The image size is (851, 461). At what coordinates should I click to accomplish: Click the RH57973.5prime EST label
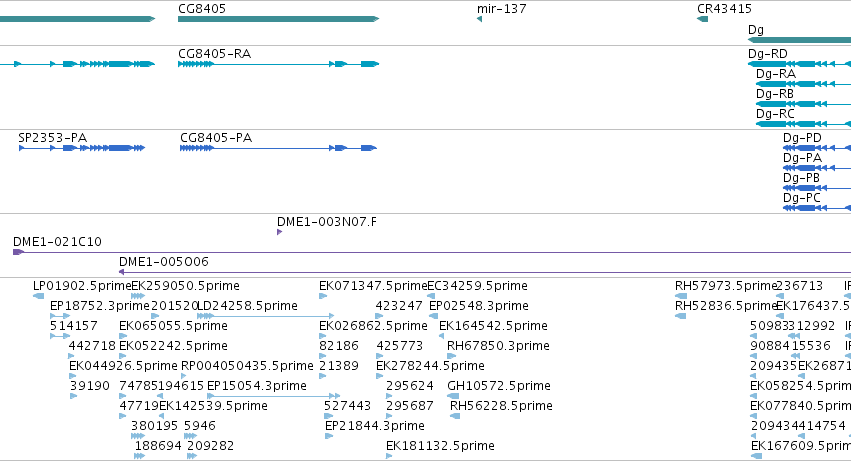727,286
